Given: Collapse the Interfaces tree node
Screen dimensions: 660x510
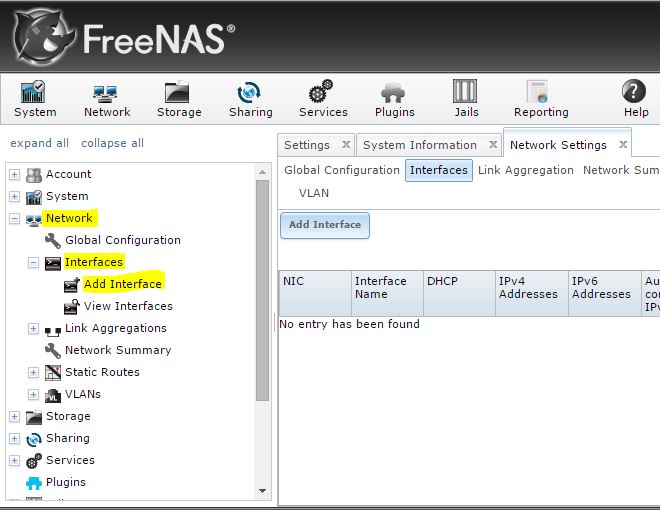Looking at the screenshot, I should (x=33, y=263).
